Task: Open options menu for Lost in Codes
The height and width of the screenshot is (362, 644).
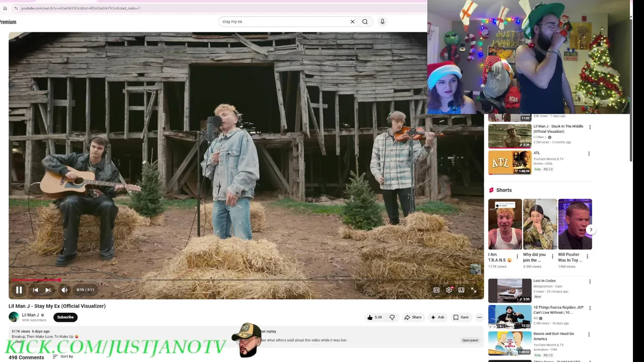Action: click(x=590, y=282)
